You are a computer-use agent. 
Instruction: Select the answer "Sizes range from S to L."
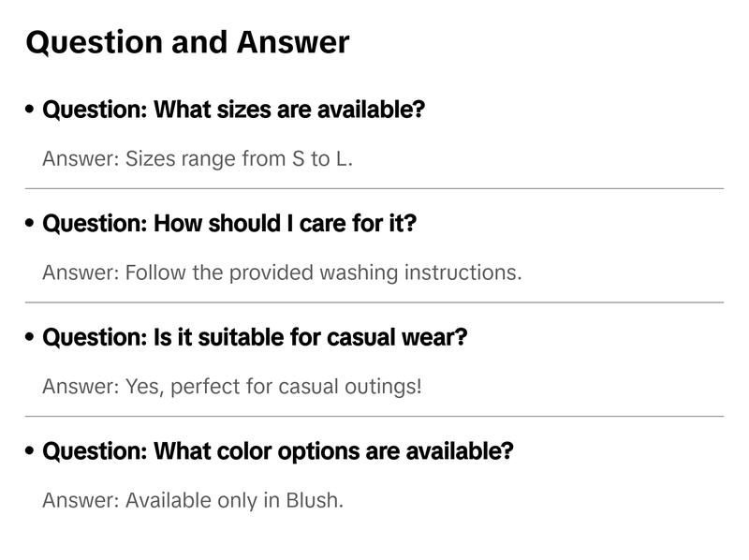click(198, 158)
